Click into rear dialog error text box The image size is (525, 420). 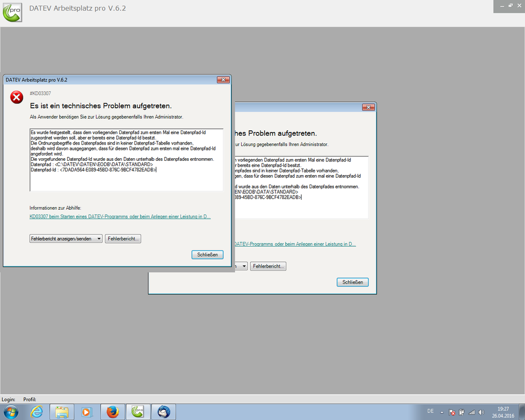301,187
